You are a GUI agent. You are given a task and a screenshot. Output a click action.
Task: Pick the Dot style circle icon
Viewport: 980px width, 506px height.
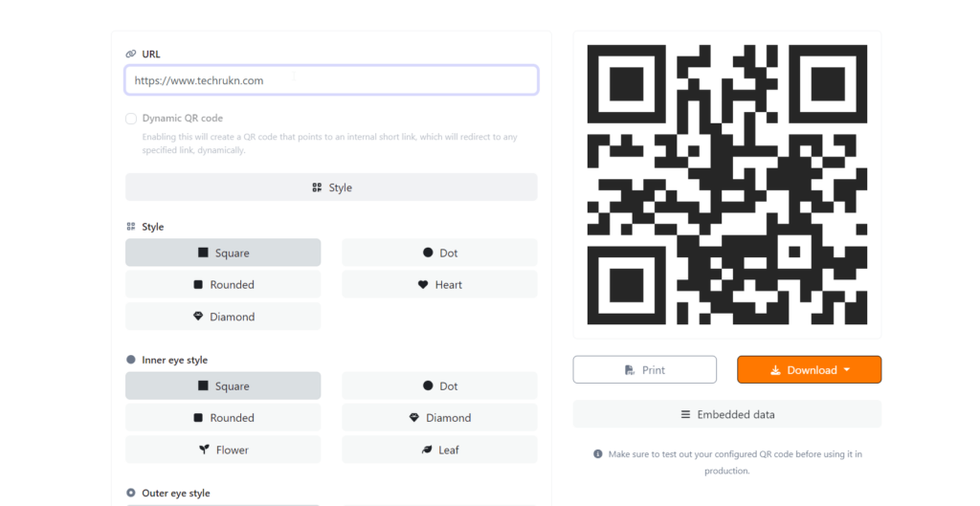[428, 253]
